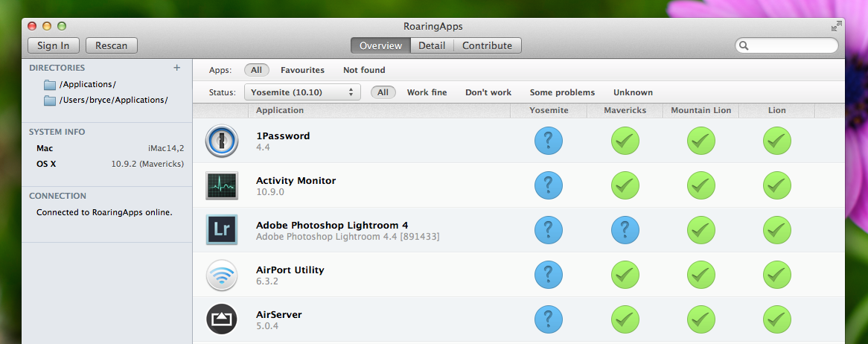The image size is (868, 344).
Task: Switch to the Overview tab
Action: coord(381,45)
